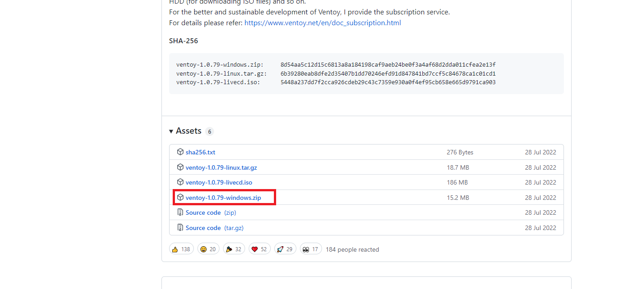This screenshot has height=289, width=644.
Task: Collapse the Assets section triangle
Action: [171, 131]
